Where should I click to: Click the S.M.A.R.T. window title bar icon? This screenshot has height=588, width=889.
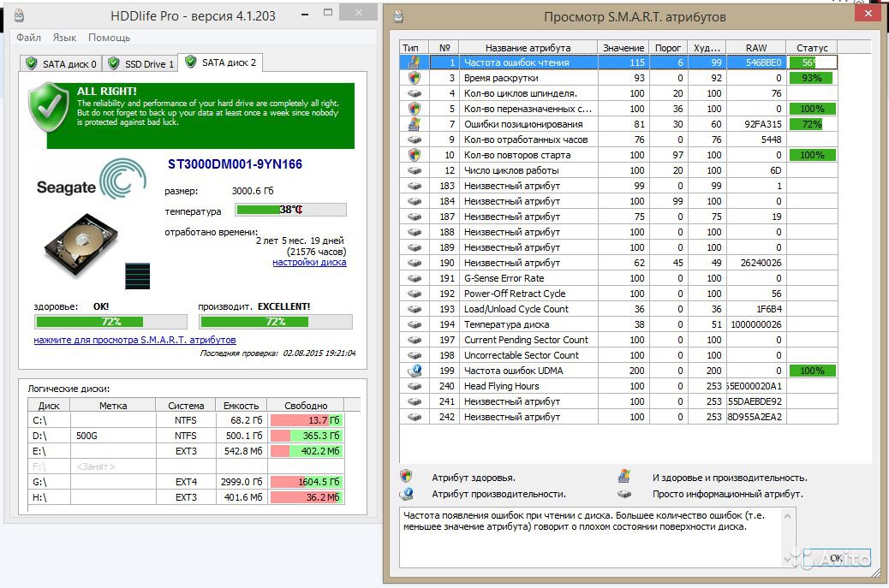point(399,16)
